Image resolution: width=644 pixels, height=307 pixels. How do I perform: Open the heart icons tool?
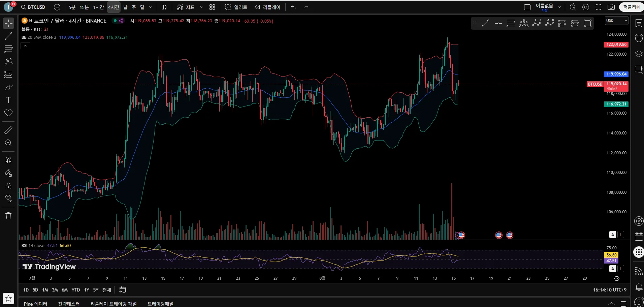8,113
